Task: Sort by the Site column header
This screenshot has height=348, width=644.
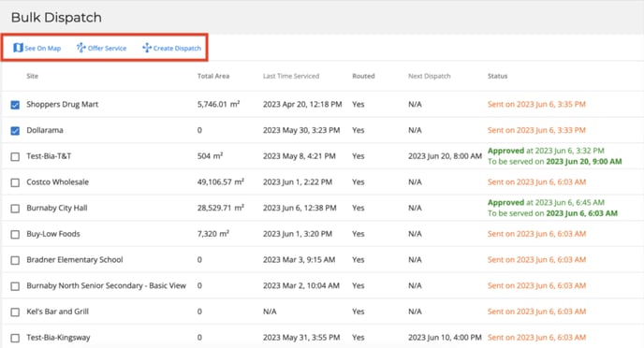Action: tap(33, 76)
